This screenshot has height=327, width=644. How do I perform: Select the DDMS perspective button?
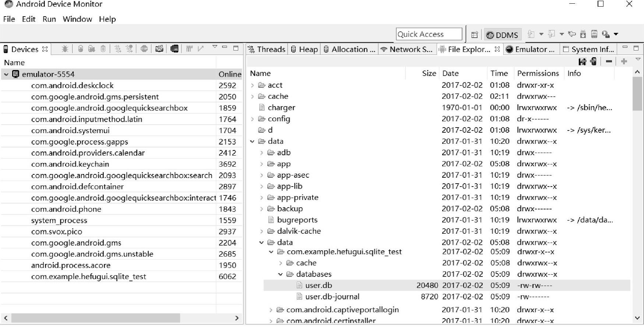click(502, 35)
